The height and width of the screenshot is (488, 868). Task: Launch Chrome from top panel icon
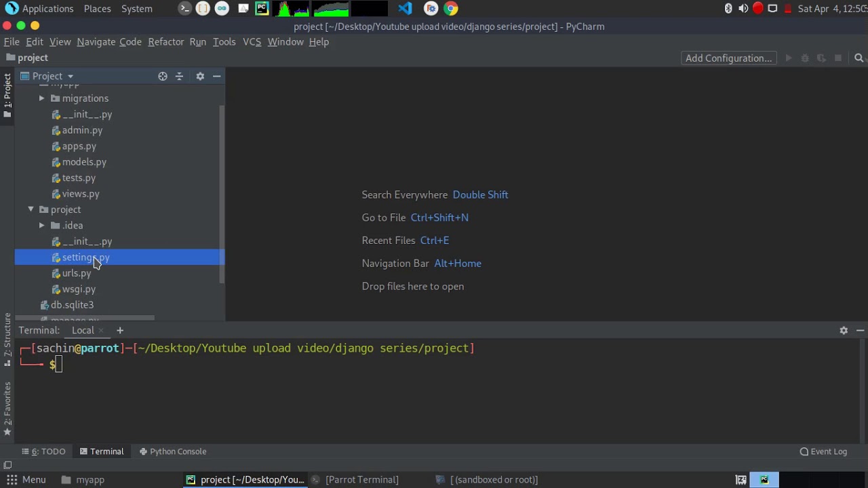(451, 9)
